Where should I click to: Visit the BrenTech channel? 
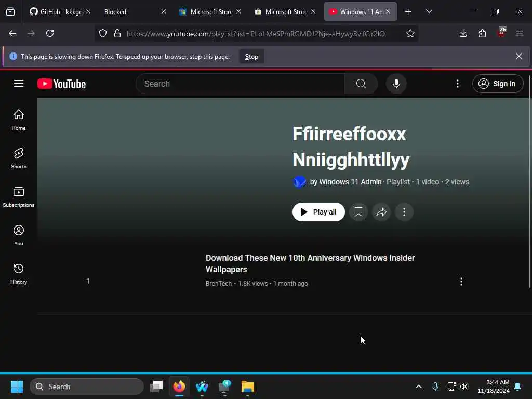point(219,284)
